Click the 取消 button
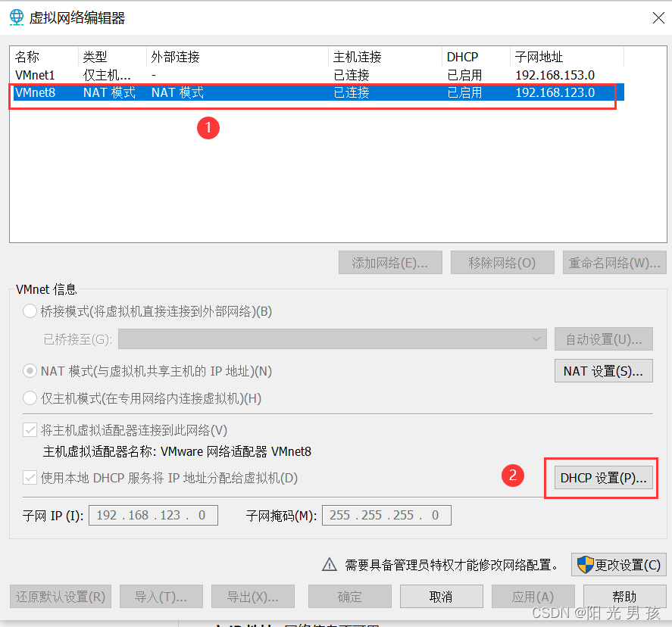Viewport: 672px width, 627px height. pos(442,596)
